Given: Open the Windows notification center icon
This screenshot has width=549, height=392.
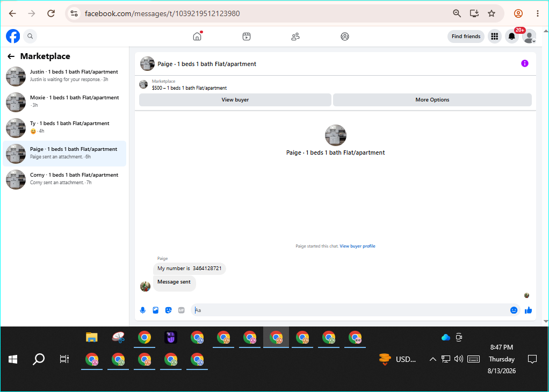Looking at the screenshot, I should pos(532,359).
